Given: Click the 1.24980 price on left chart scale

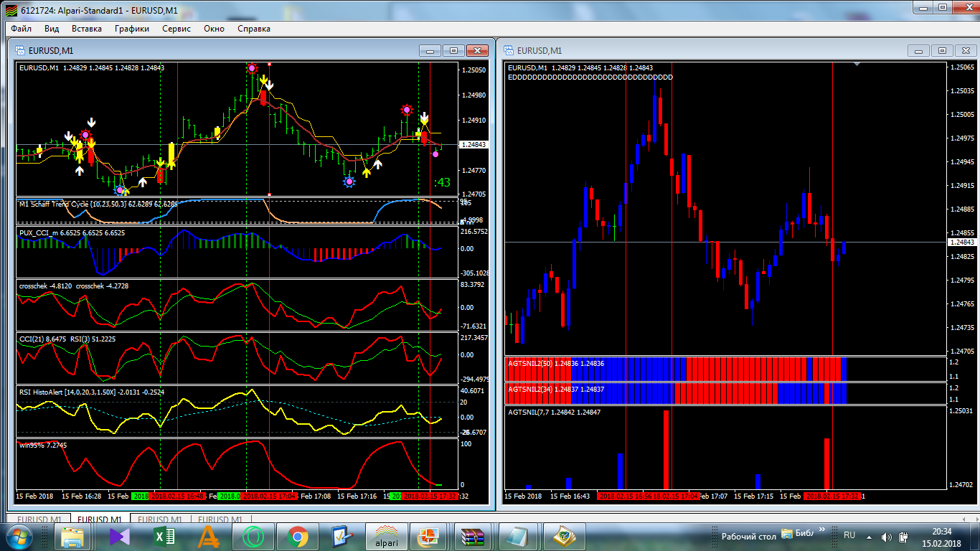Looking at the screenshot, I should tap(475, 95).
